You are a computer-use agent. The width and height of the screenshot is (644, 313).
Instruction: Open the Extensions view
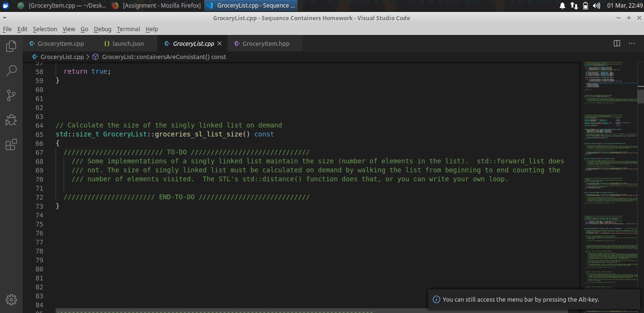click(x=11, y=144)
